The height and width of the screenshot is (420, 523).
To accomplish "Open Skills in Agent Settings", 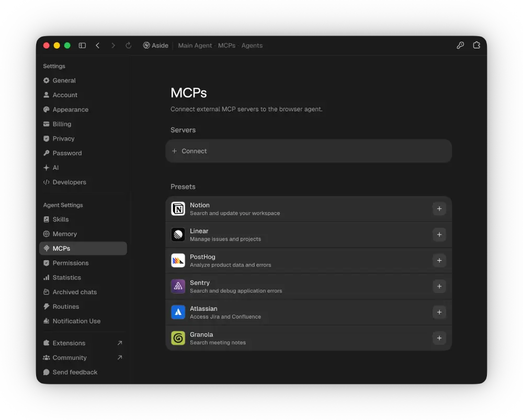I will pyautogui.click(x=83, y=219).
